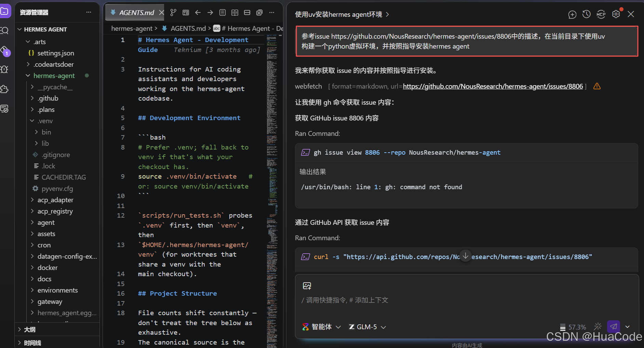Open pyvenv.cfg file

coord(57,189)
